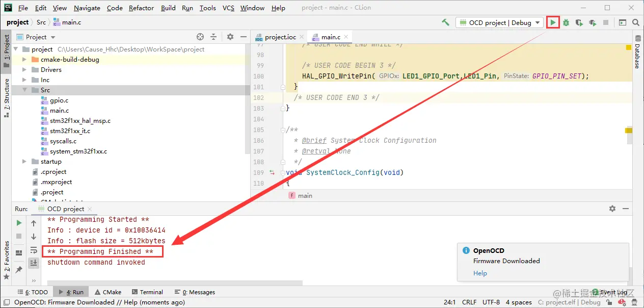Viewport: 644px width, 308px height.
Task: Open the CMake tool tab
Action: (108, 292)
